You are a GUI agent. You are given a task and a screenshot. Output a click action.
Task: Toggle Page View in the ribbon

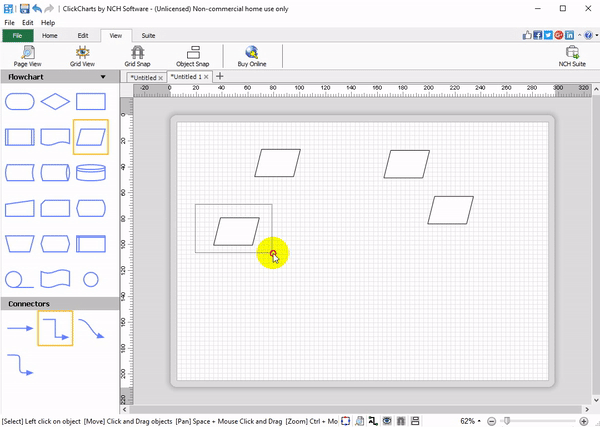point(27,56)
